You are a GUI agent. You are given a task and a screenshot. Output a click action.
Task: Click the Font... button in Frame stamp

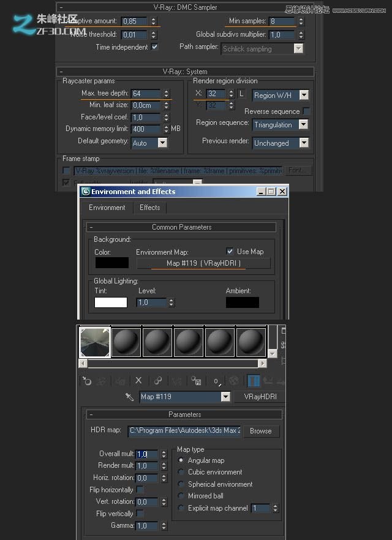(x=298, y=170)
